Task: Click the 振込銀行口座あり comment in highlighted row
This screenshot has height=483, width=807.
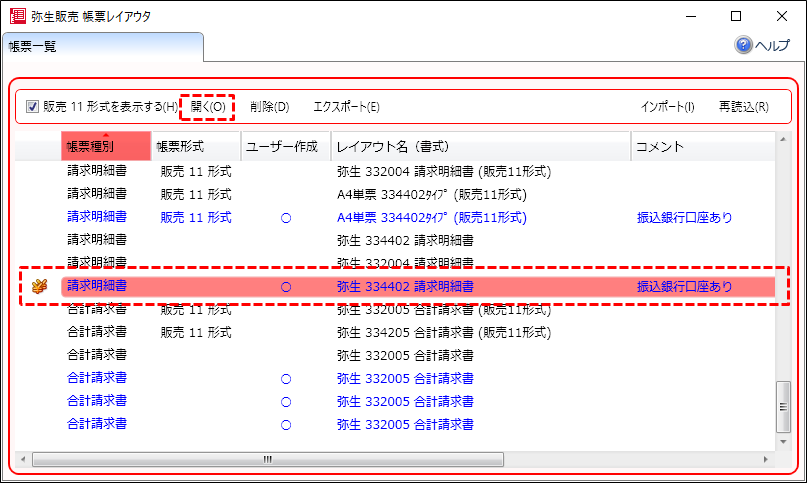Action: 684,286
